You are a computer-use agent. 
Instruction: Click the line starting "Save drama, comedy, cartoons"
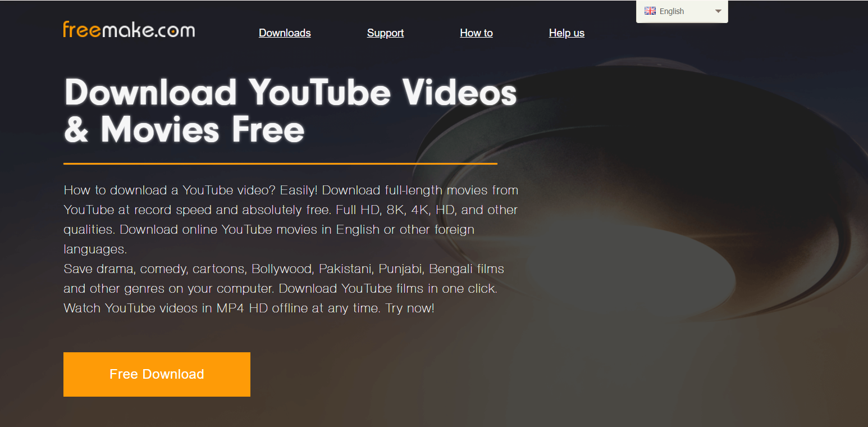click(x=284, y=269)
